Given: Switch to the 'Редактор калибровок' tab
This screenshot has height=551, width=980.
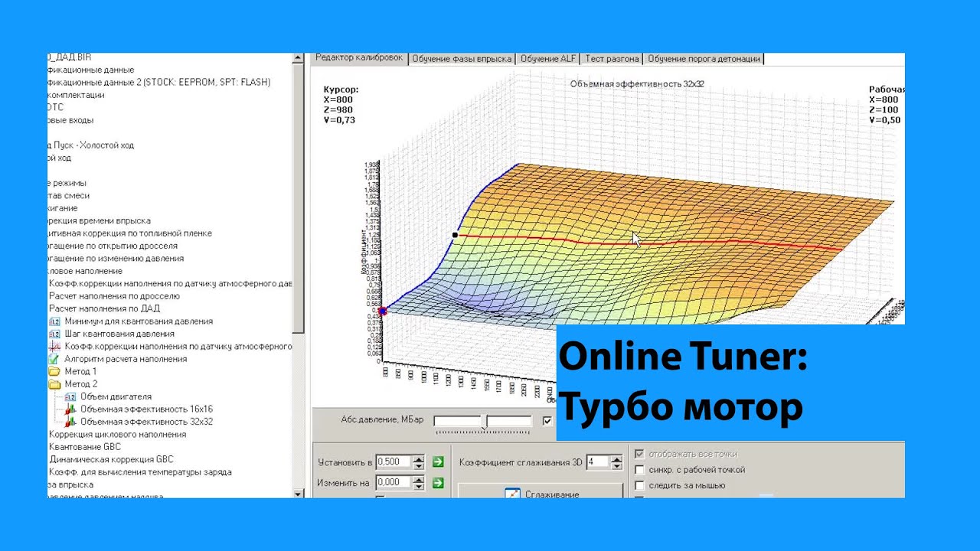Looking at the screenshot, I should point(358,58).
